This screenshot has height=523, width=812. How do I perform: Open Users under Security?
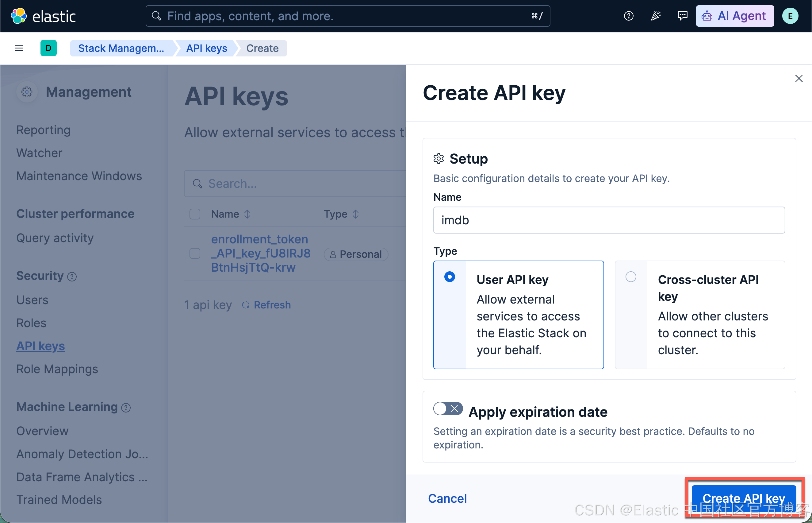point(32,300)
